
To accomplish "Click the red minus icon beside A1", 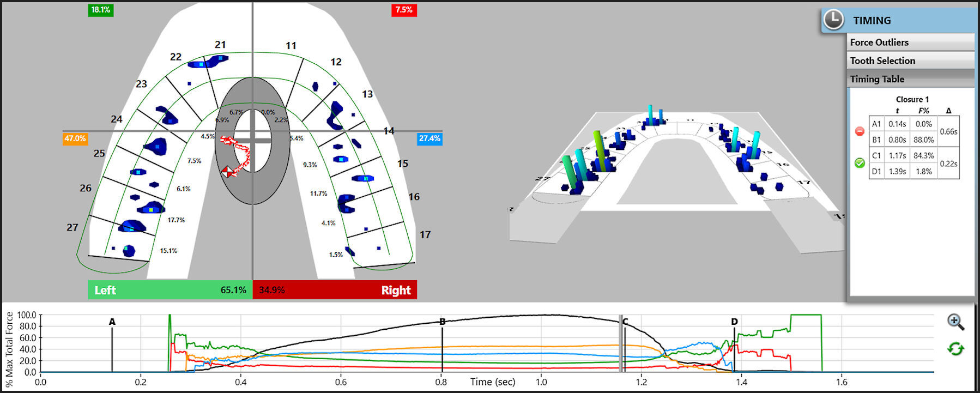I will (860, 131).
